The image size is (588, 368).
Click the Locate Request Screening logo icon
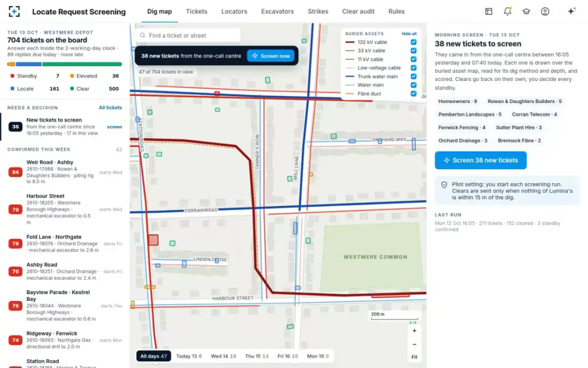tap(15, 11)
